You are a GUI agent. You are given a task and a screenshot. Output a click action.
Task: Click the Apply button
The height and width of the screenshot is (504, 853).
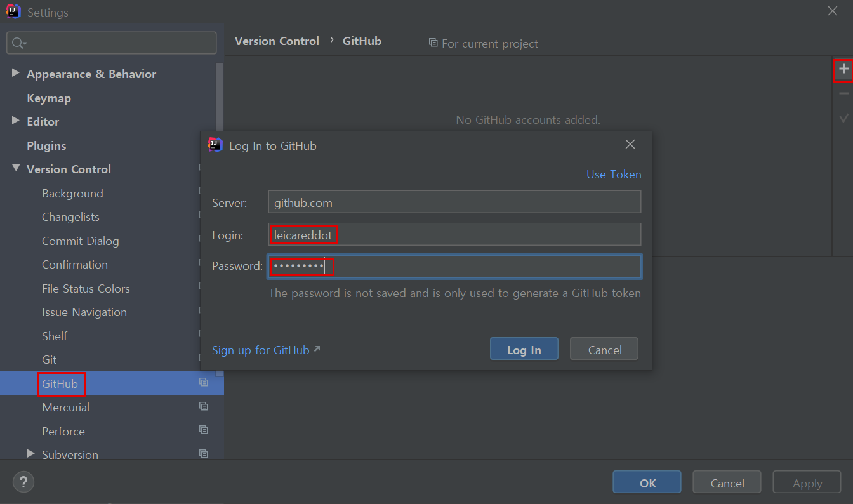pos(807,483)
